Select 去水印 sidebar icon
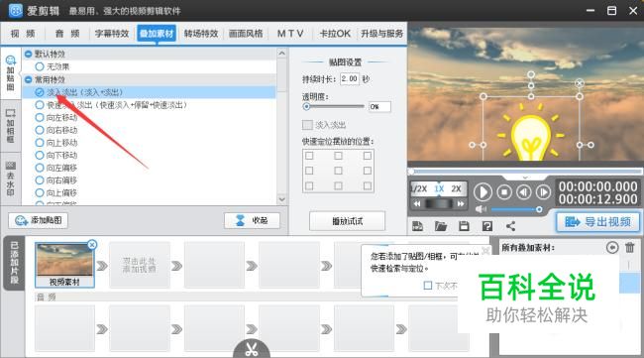The height and width of the screenshot is (358, 644). click(x=10, y=179)
